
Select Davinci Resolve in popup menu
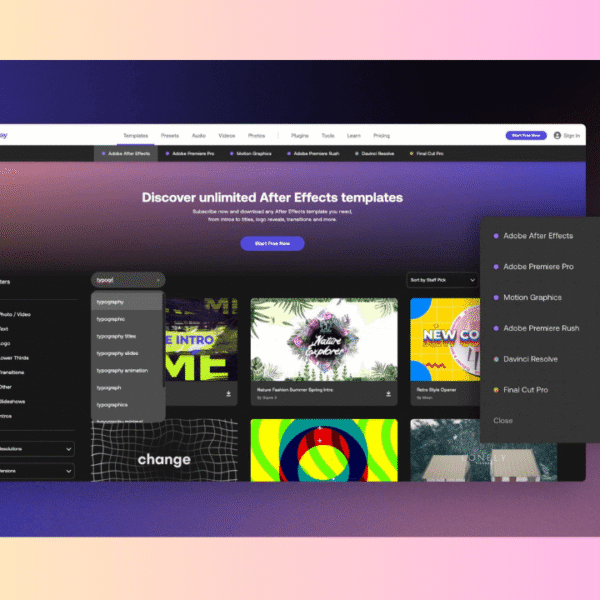point(526,359)
